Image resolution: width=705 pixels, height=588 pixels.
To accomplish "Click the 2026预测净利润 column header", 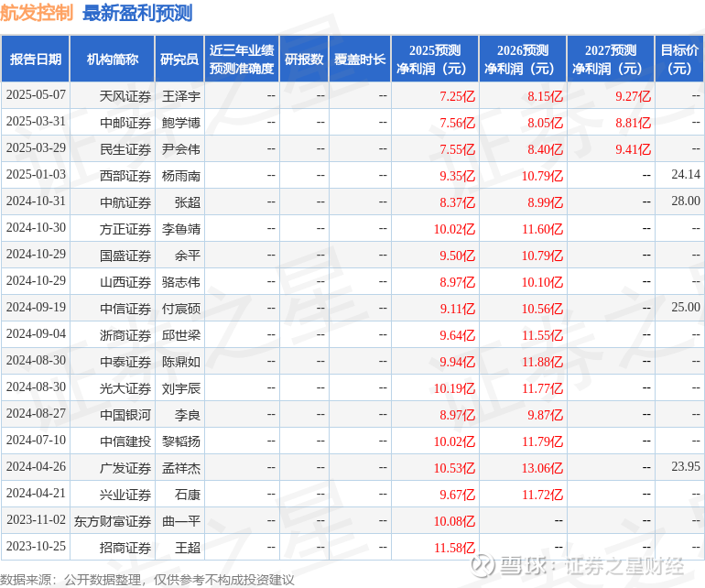I will [523, 59].
